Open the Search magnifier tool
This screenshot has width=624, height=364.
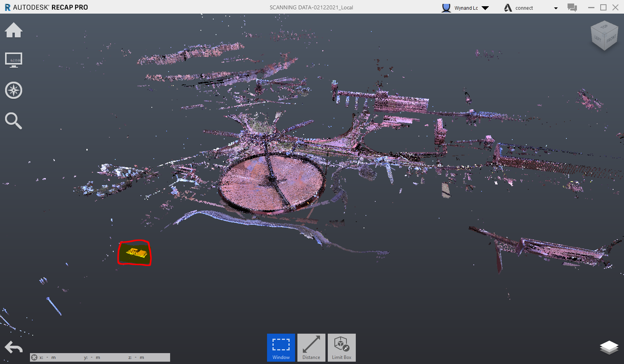point(14,121)
